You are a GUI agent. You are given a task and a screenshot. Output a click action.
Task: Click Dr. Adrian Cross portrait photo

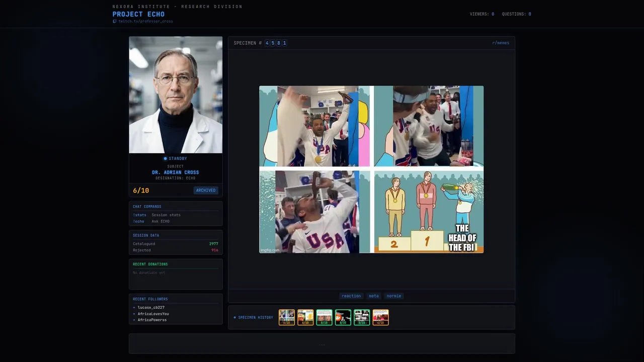[x=176, y=95]
